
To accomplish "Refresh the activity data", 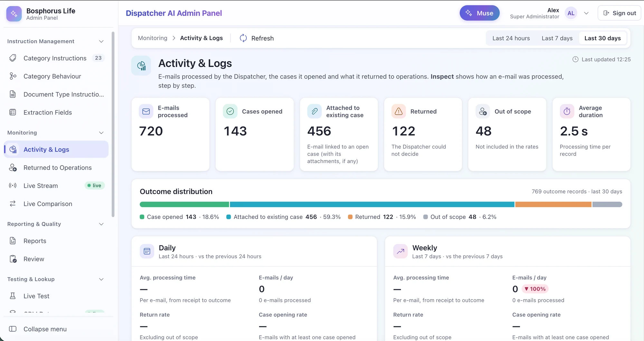I will [x=257, y=38].
